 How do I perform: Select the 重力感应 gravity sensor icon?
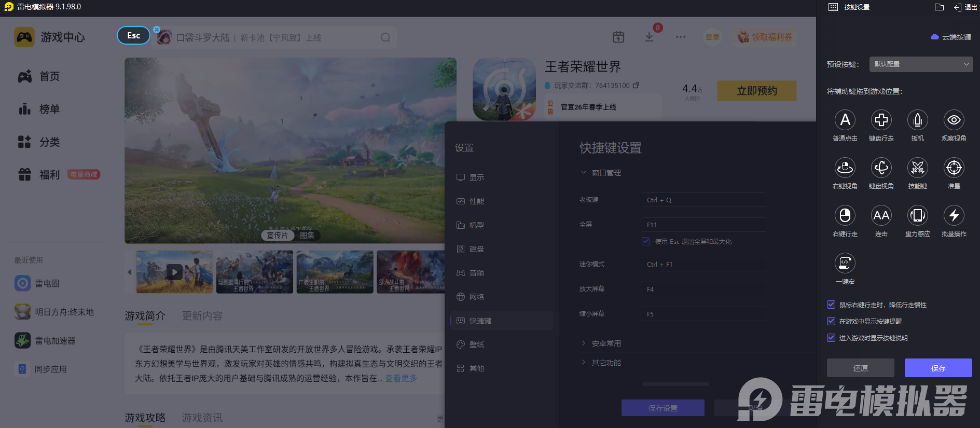coord(917,216)
